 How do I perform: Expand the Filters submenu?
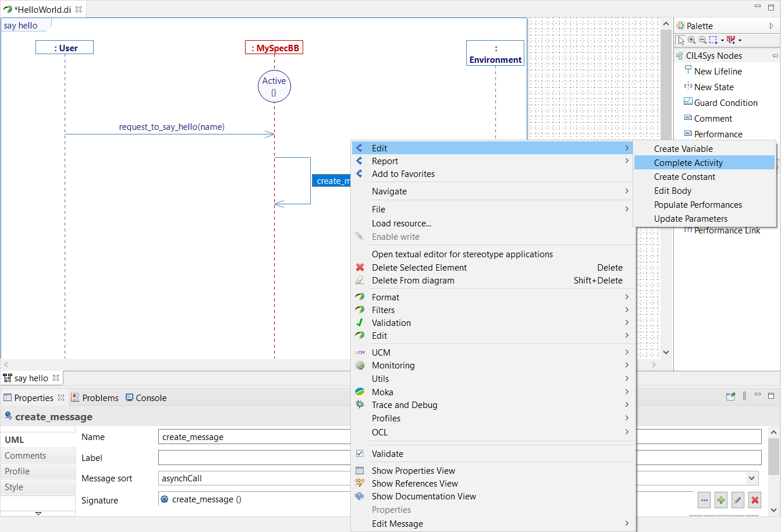[x=493, y=310]
